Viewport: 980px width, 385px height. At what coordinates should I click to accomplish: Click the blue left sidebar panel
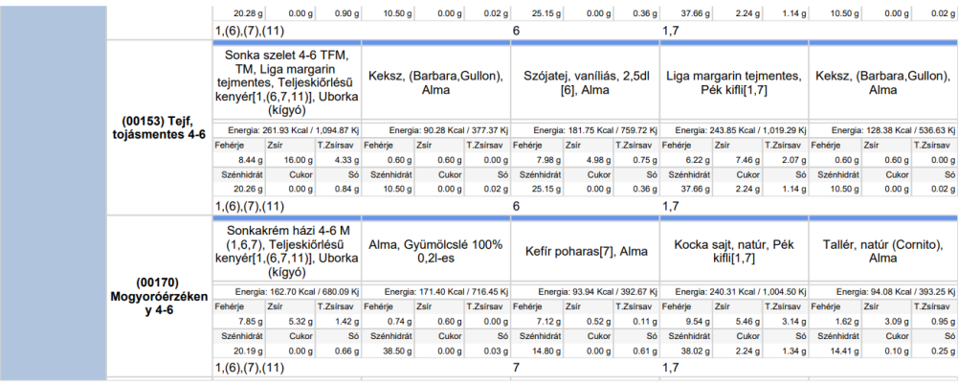click(x=53, y=192)
